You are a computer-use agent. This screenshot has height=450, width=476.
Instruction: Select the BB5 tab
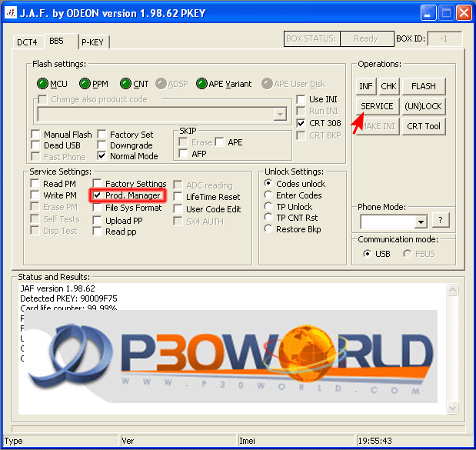pos(56,41)
